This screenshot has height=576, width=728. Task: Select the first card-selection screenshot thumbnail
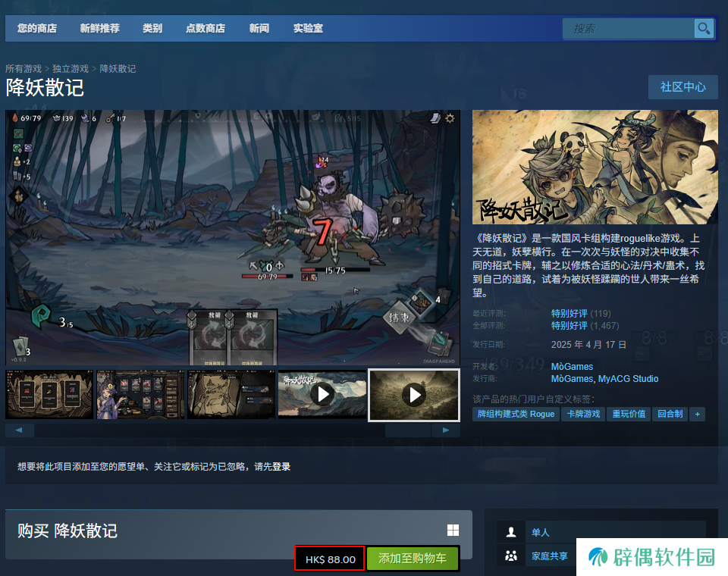click(x=49, y=395)
